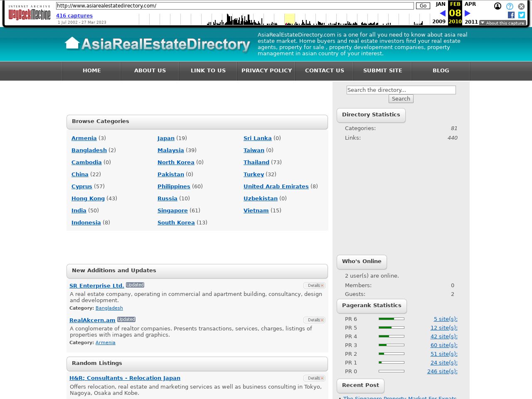Expand the About this capture dropdown
532x399 pixels.
(x=502, y=23)
